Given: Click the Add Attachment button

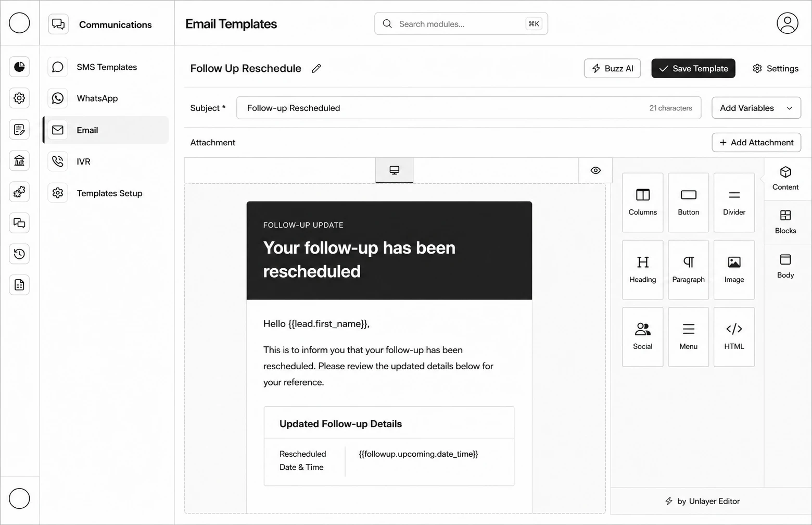Looking at the screenshot, I should click(x=756, y=142).
